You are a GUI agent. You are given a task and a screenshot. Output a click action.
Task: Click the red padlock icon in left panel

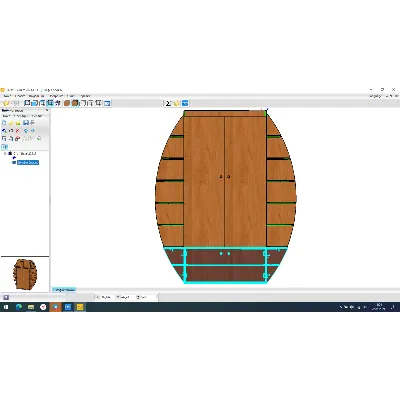pos(18,139)
